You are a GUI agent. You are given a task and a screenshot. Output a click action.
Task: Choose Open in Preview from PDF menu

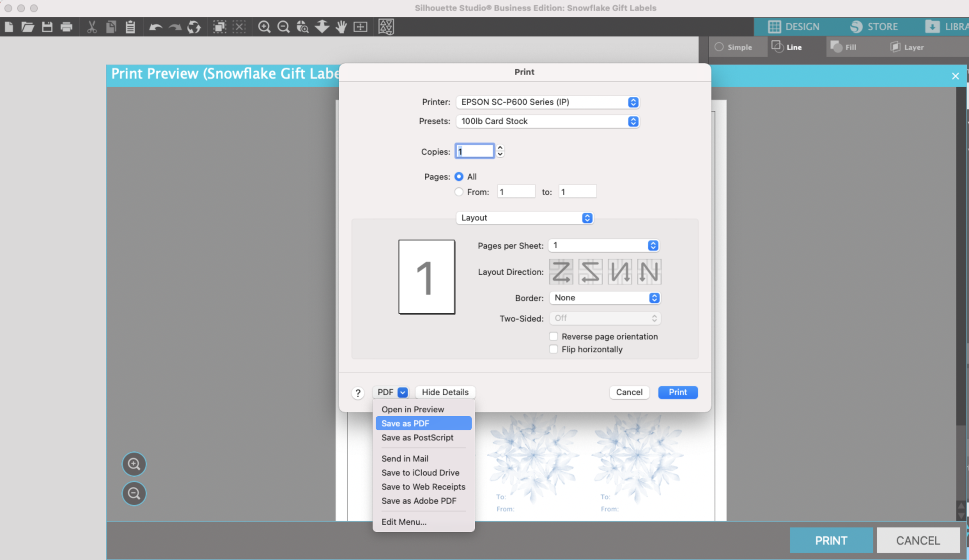pos(423,409)
